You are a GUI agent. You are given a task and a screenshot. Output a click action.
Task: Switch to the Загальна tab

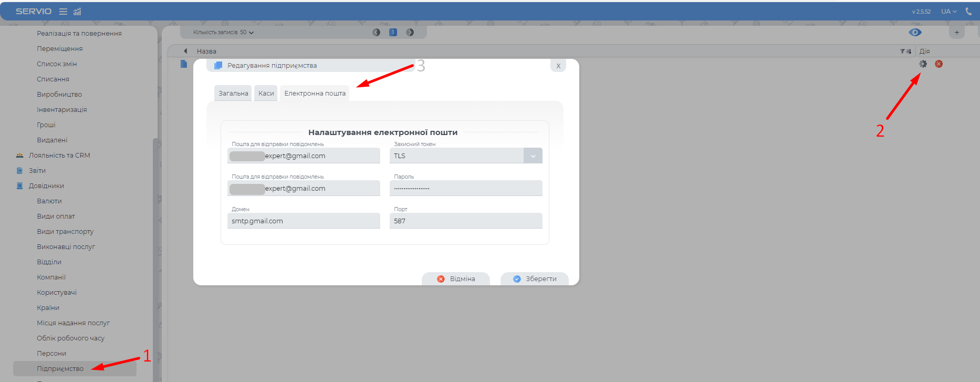click(x=233, y=94)
